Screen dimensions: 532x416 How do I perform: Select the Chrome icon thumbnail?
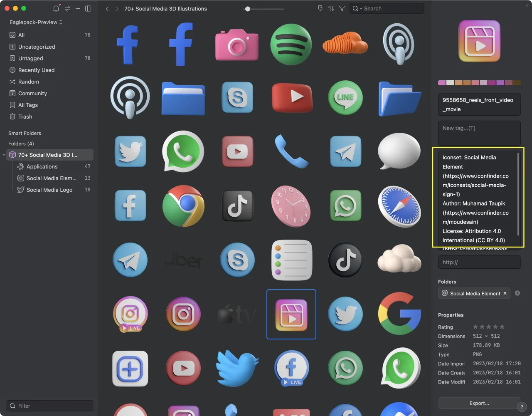coord(183,206)
